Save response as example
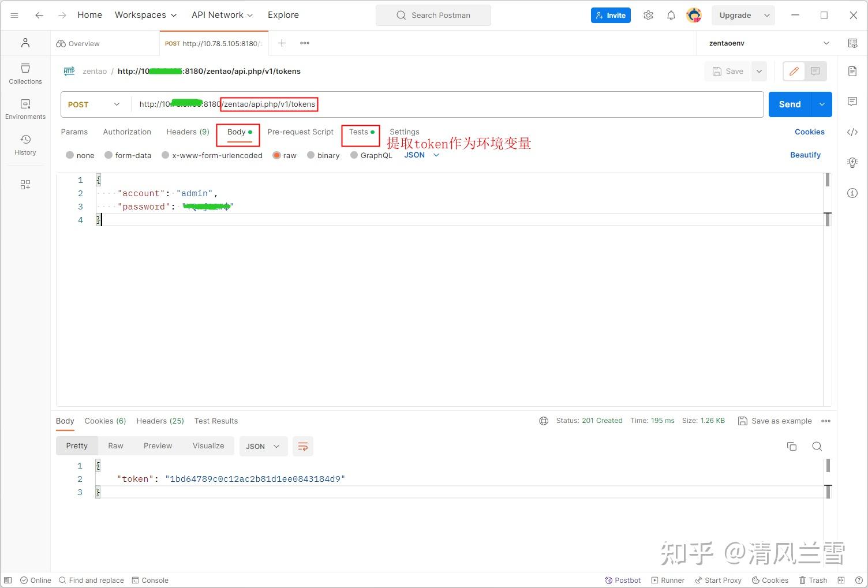 coord(775,421)
